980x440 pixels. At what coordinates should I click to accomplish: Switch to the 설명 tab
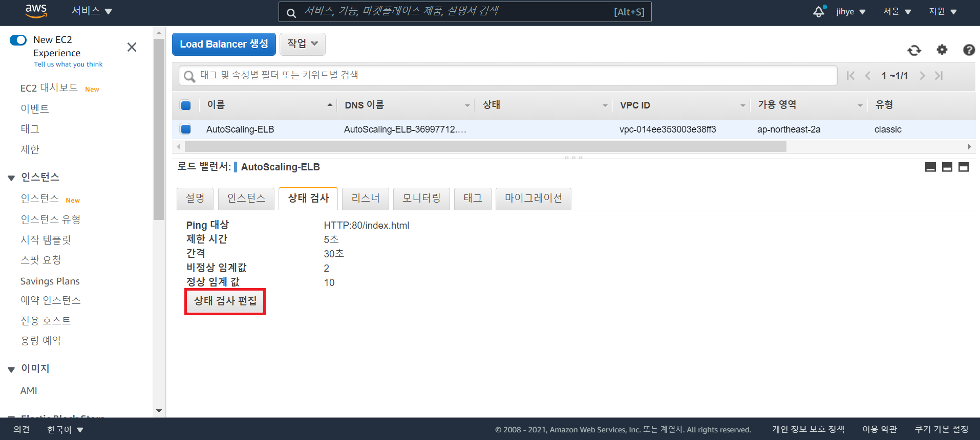(195, 199)
